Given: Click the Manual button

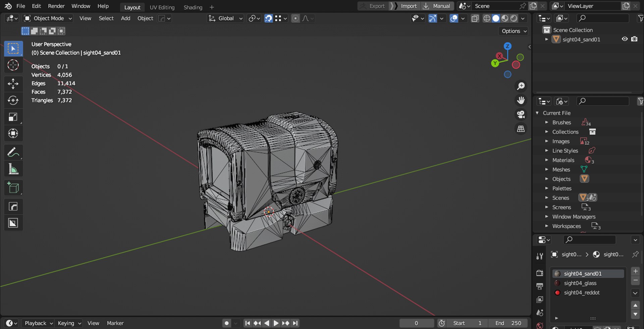Looking at the screenshot, I should [x=437, y=6].
